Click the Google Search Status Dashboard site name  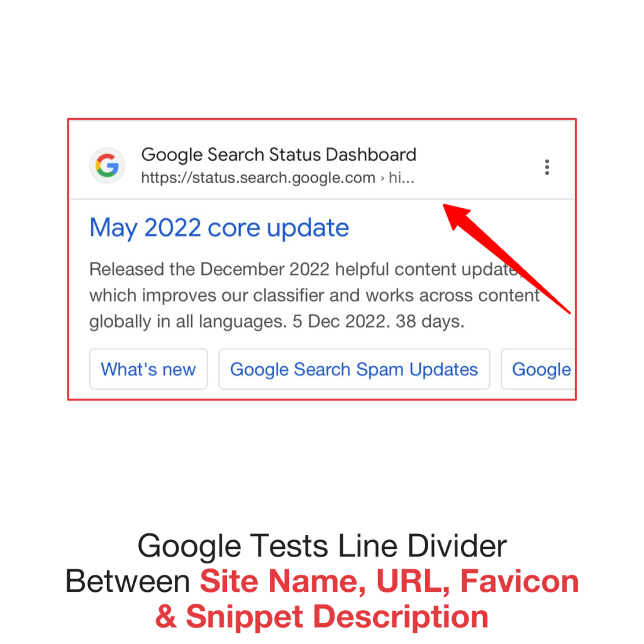coord(279,155)
